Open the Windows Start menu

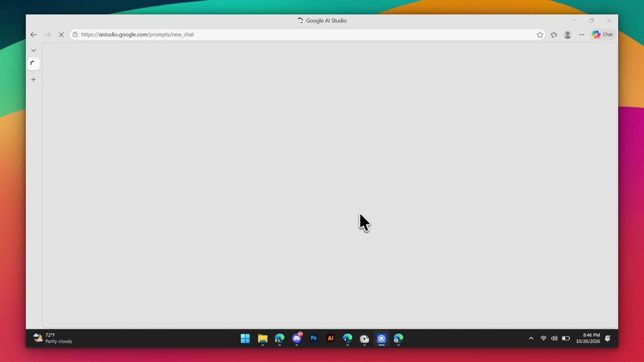tap(245, 338)
